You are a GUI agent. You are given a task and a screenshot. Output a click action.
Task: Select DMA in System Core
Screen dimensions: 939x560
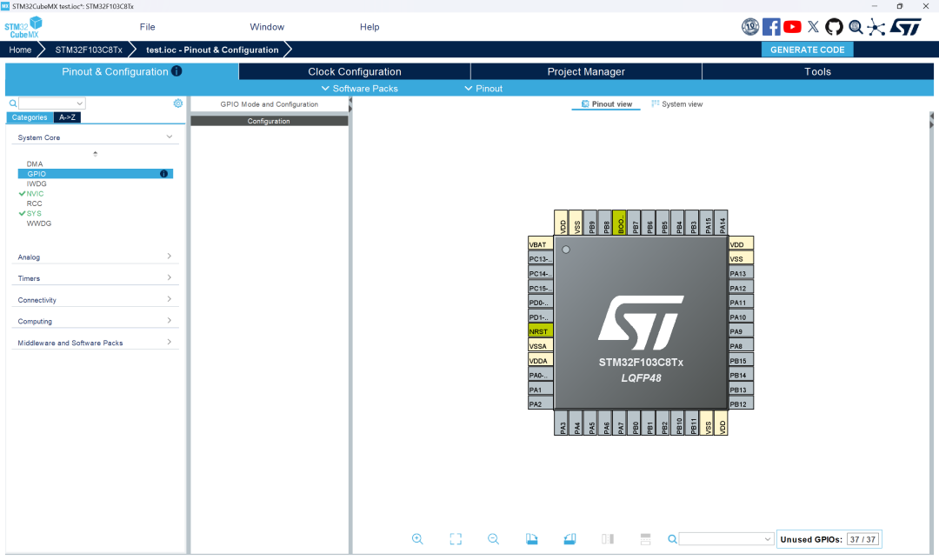[x=35, y=163]
